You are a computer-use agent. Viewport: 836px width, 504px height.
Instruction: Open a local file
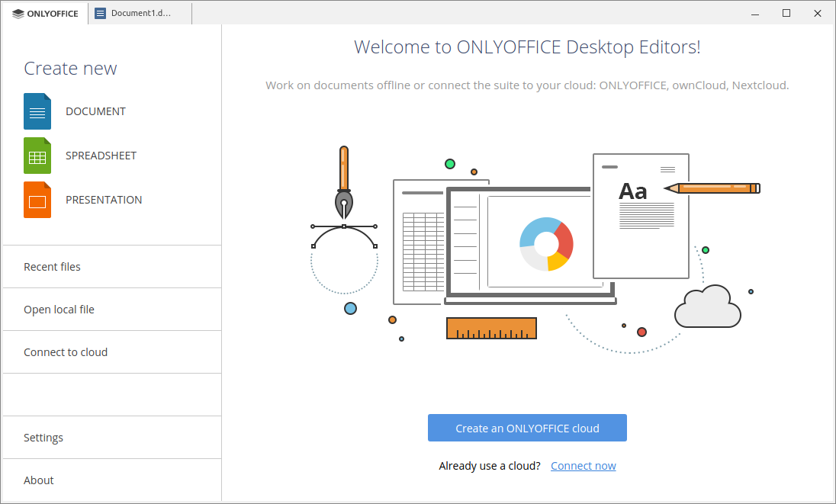tap(59, 309)
